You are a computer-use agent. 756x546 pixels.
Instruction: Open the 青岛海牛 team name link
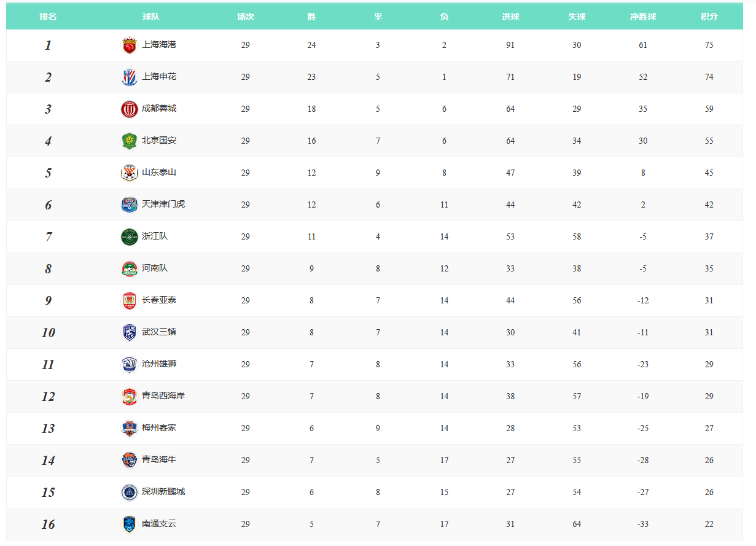[159, 460]
